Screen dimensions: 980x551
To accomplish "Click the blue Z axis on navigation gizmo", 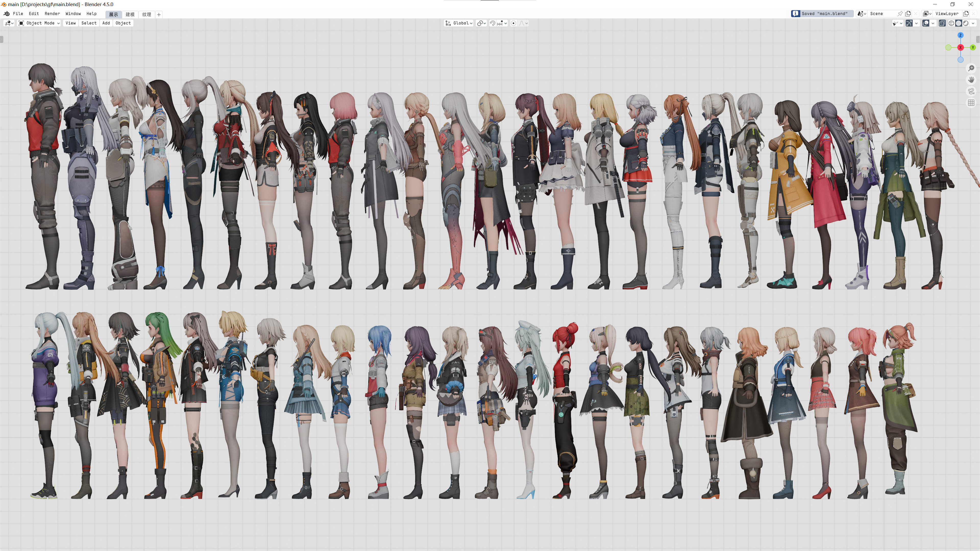I will coord(961,35).
